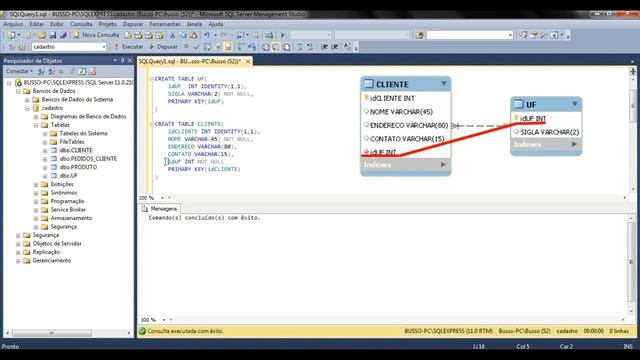Open the Conectar dropdown in Object Explorer

point(19,71)
